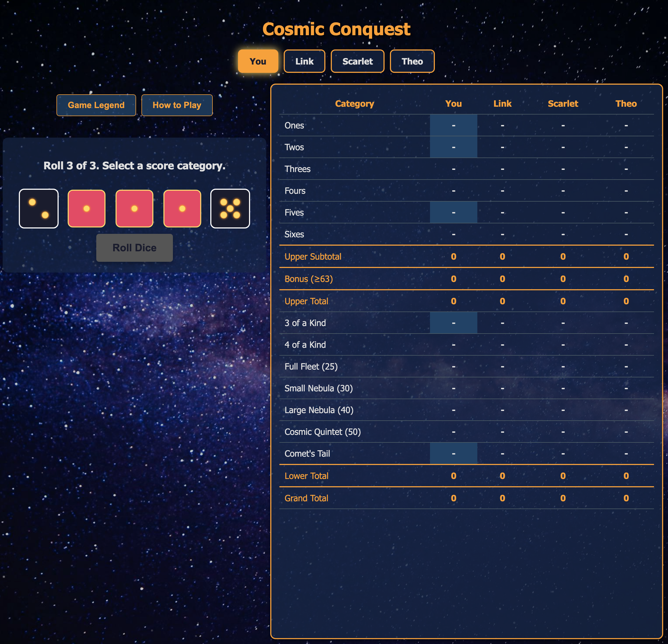Open the How to Play guide

point(177,105)
